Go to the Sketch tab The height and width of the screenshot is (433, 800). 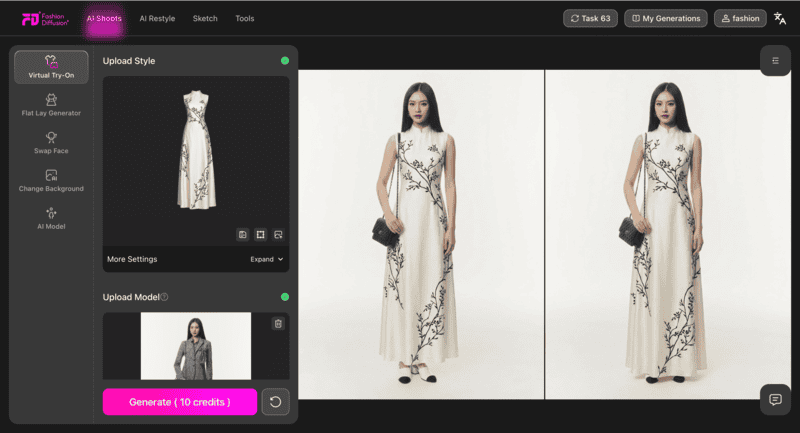point(205,18)
